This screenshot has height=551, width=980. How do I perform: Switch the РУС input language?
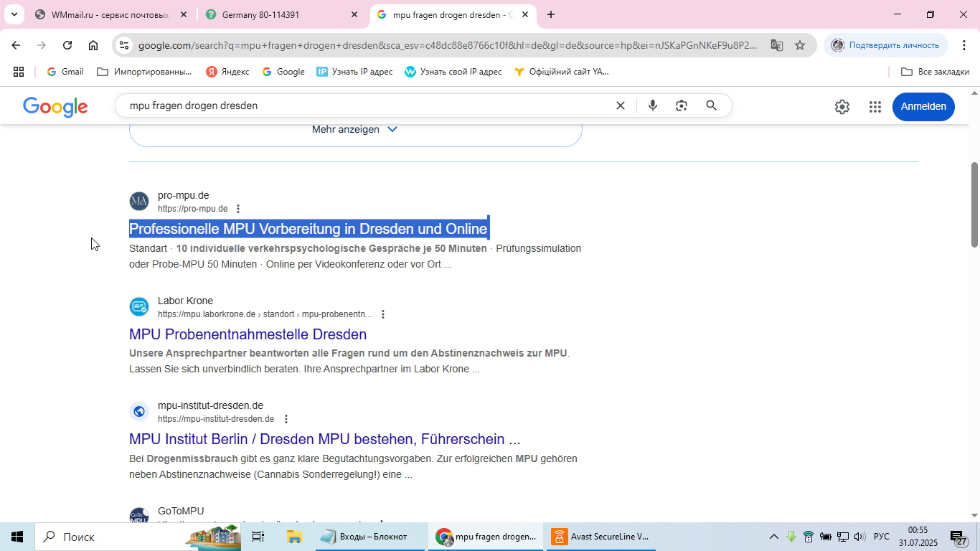click(x=882, y=537)
